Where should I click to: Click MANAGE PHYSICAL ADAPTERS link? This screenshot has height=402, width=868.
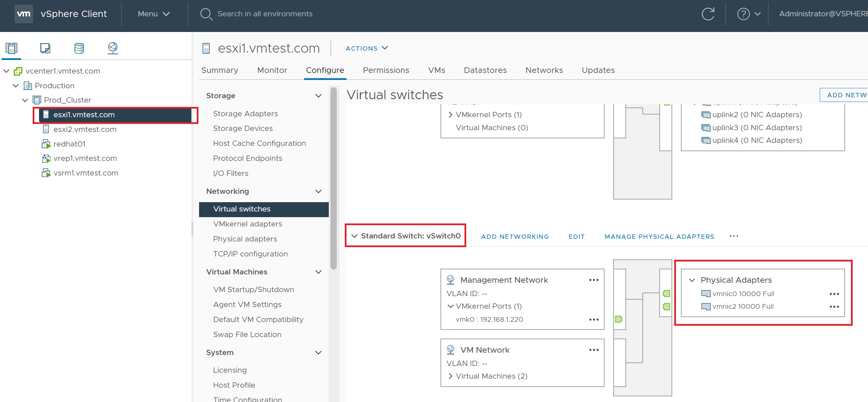[x=659, y=236]
